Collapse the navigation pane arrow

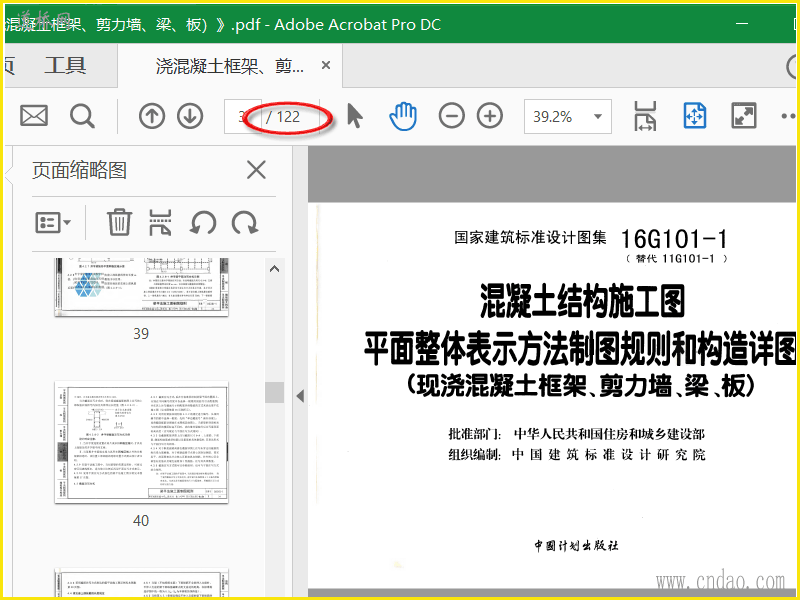(x=301, y=396)
